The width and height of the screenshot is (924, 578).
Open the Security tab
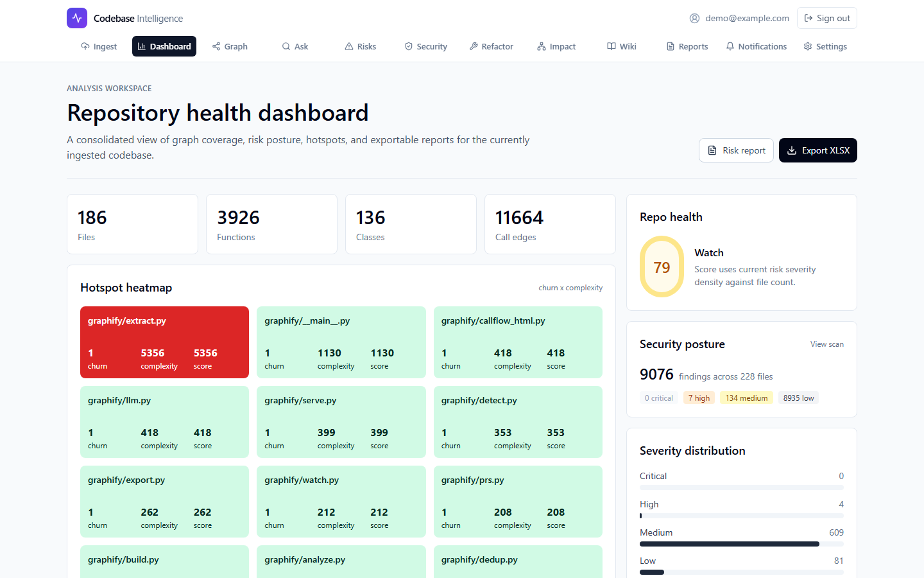[425, 46]
